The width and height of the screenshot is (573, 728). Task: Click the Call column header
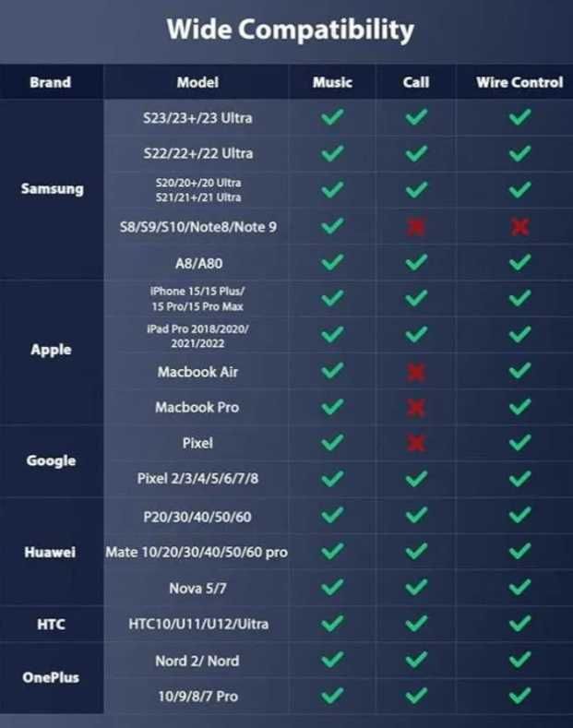tap(416, 82)
